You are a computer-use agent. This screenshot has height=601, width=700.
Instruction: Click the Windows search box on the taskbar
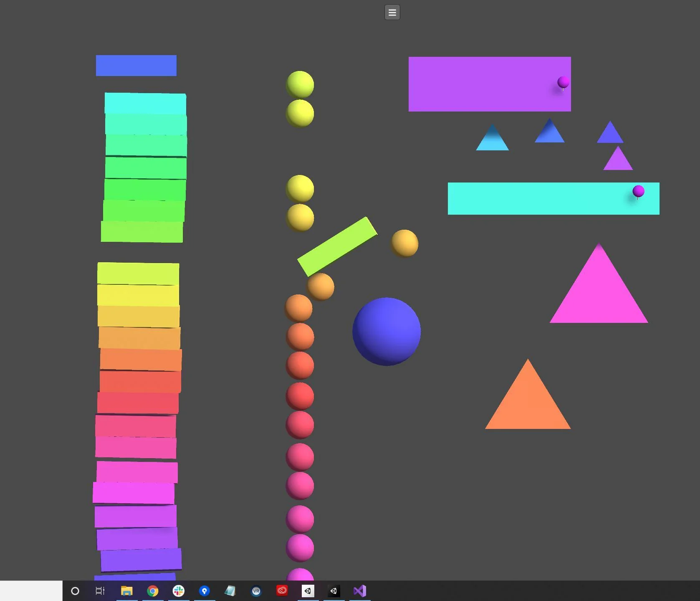coord(31,591)
